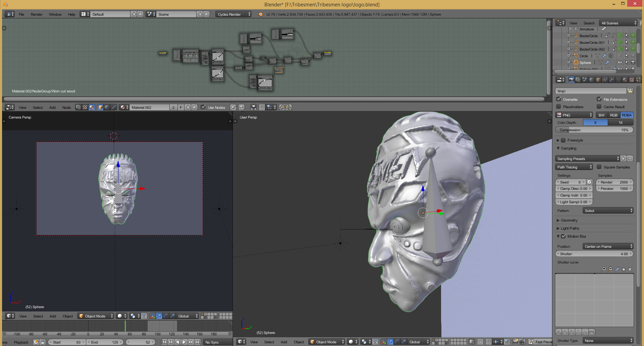Enable the Cache Result checkbox
This screenshot has width=644, height=346.
coord(599,107)
